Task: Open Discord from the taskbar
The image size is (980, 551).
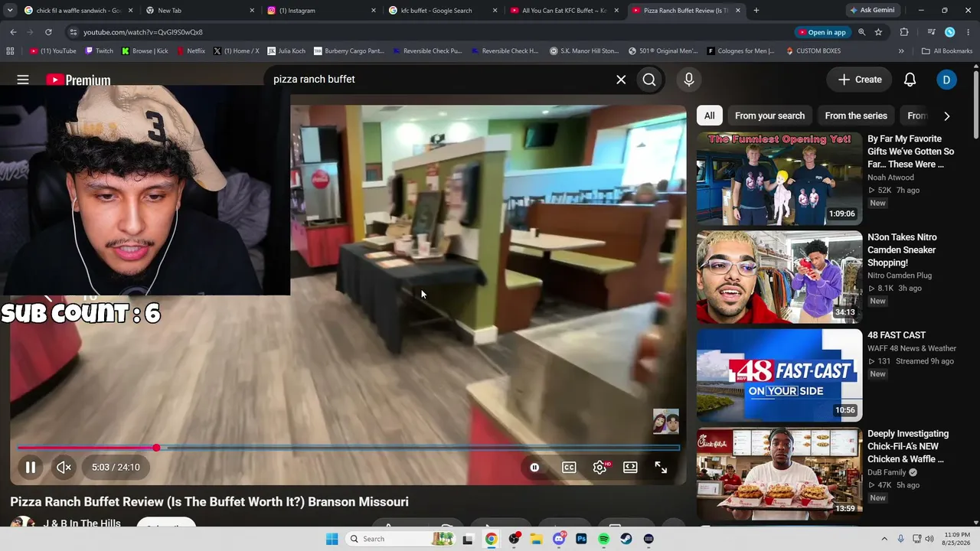Action: (x=559, y=539)
